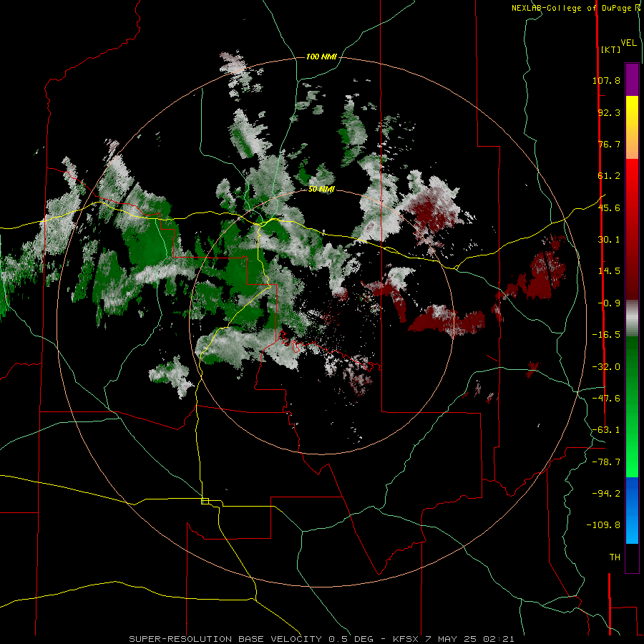Click the 76.7 legend value

click(x=609, y=144)
